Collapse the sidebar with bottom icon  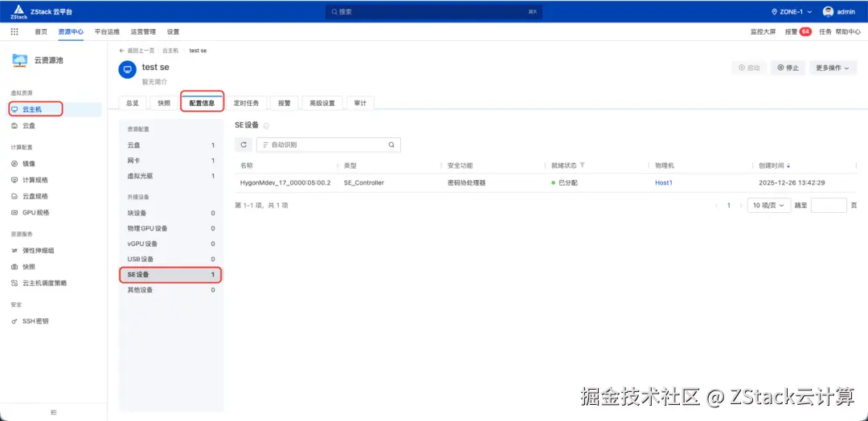click(x=54, y=412)
